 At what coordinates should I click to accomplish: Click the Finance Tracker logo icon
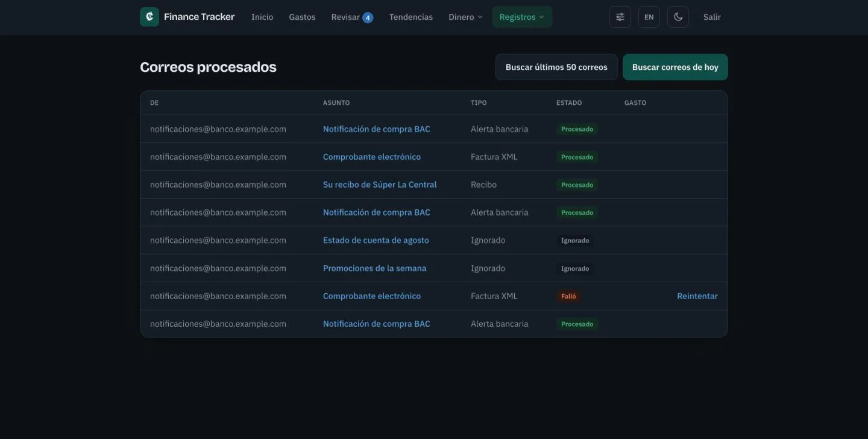point(149,17)
